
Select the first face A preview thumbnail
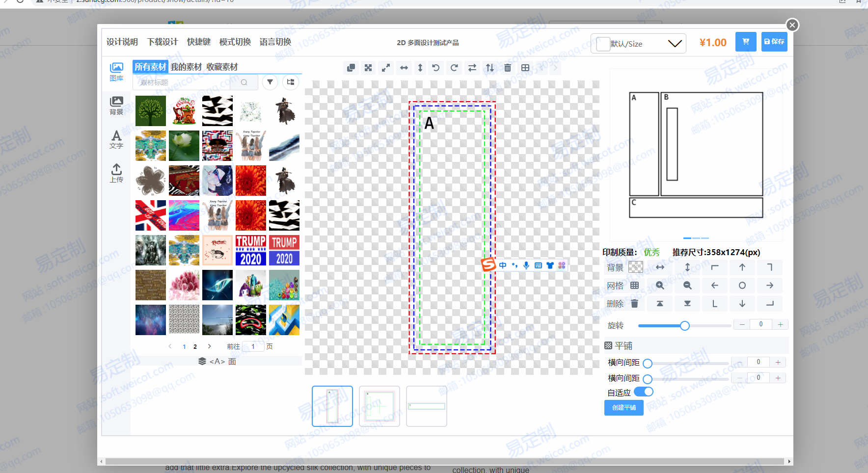point(332,406)
